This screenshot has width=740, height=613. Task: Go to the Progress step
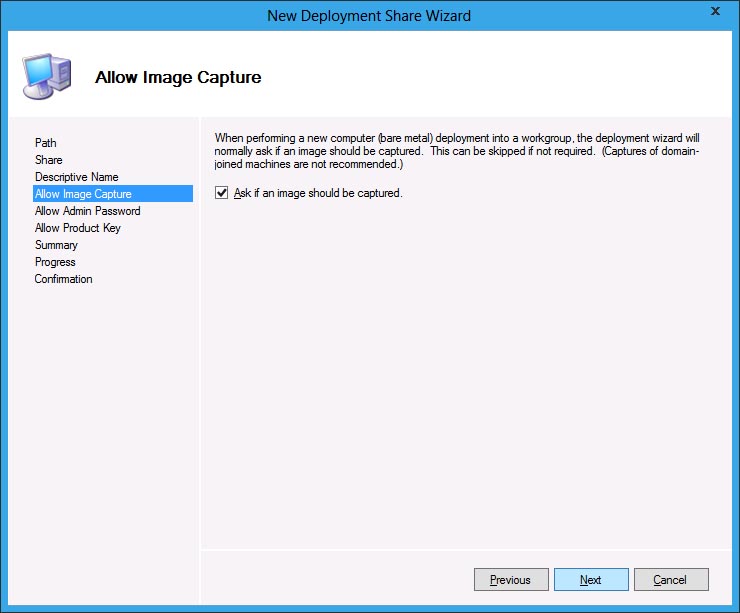click(55, 262)
